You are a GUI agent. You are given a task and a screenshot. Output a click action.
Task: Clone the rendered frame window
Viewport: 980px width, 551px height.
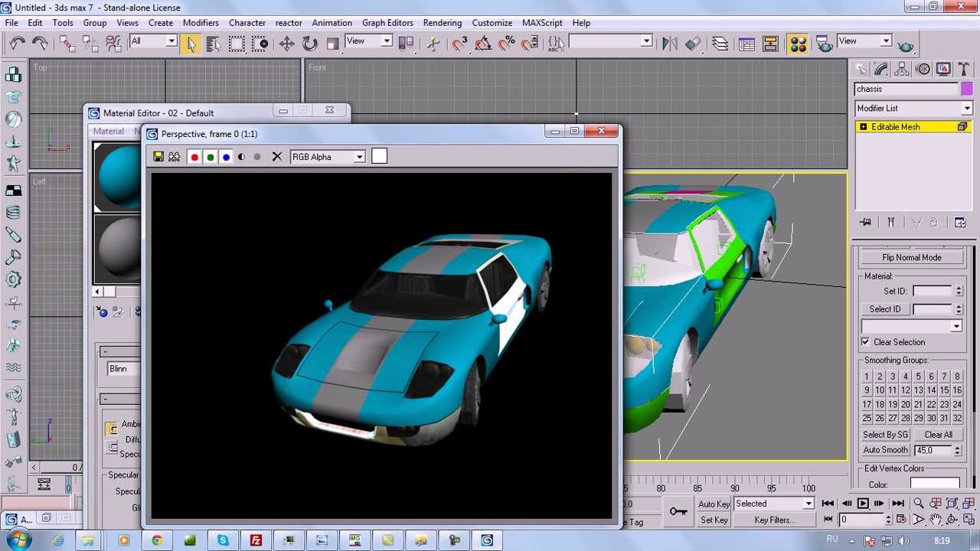coord(175,157)
